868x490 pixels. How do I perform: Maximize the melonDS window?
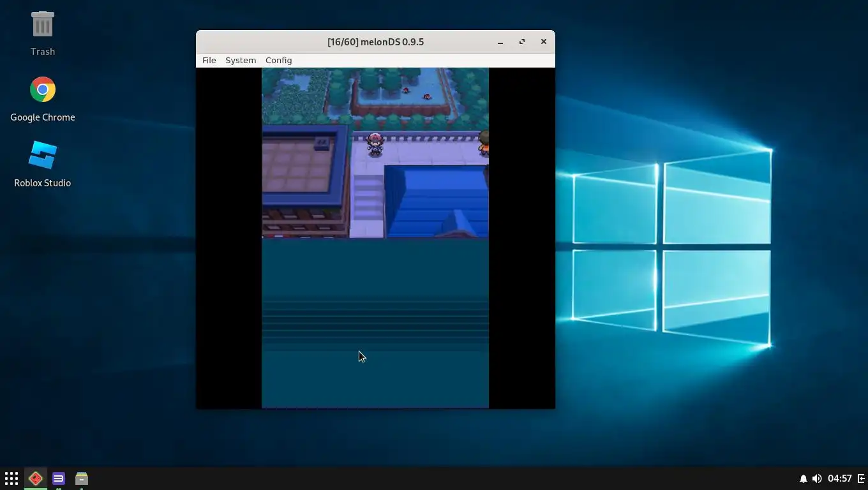pos(522,42)
